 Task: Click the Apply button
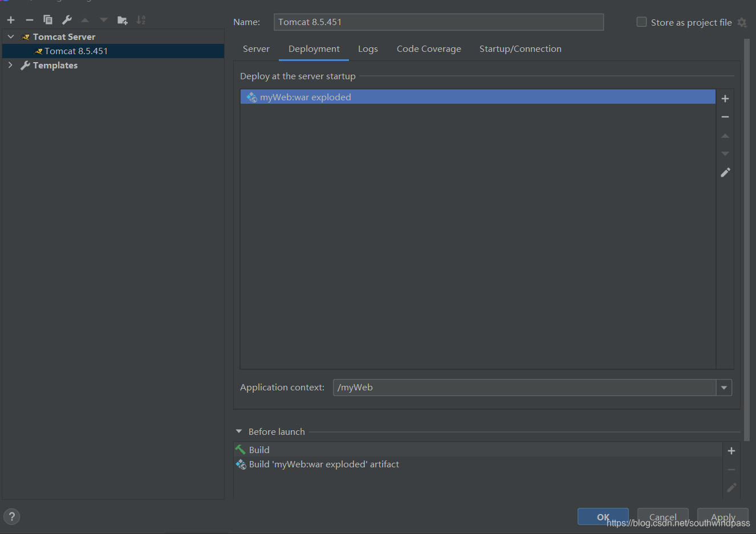coord(723,517)
